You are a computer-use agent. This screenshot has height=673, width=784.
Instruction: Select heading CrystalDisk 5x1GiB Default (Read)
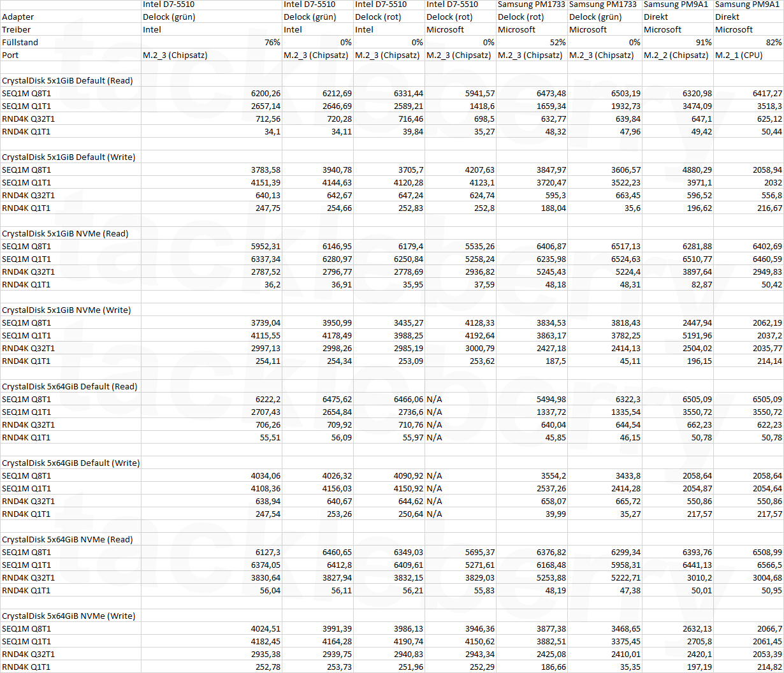click(68, 81)
